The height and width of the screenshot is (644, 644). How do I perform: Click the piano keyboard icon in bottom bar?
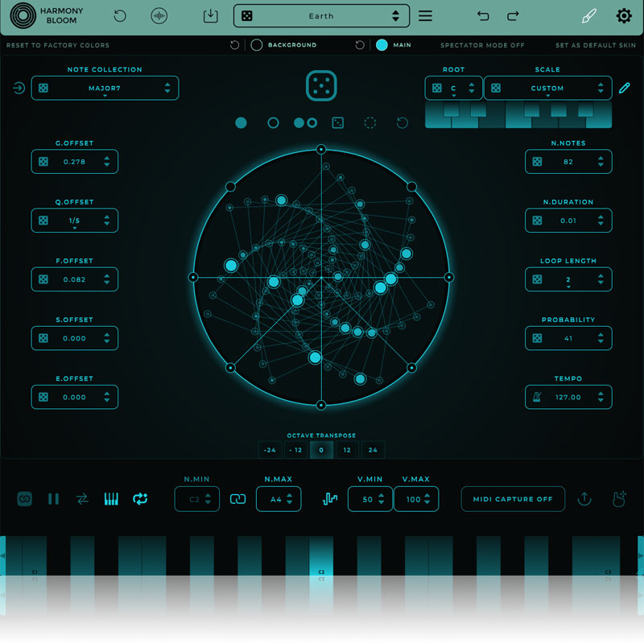pos(111,499)
